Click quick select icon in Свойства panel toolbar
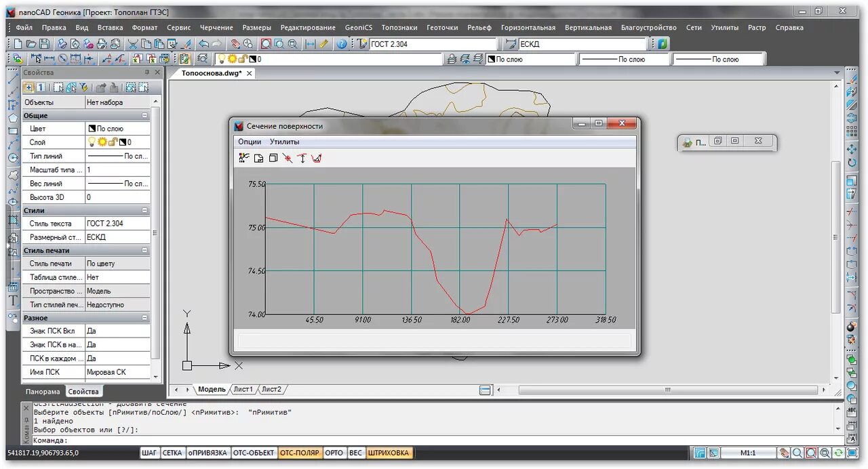The width and height of the screenshot is (868, 469). point(83,87)
